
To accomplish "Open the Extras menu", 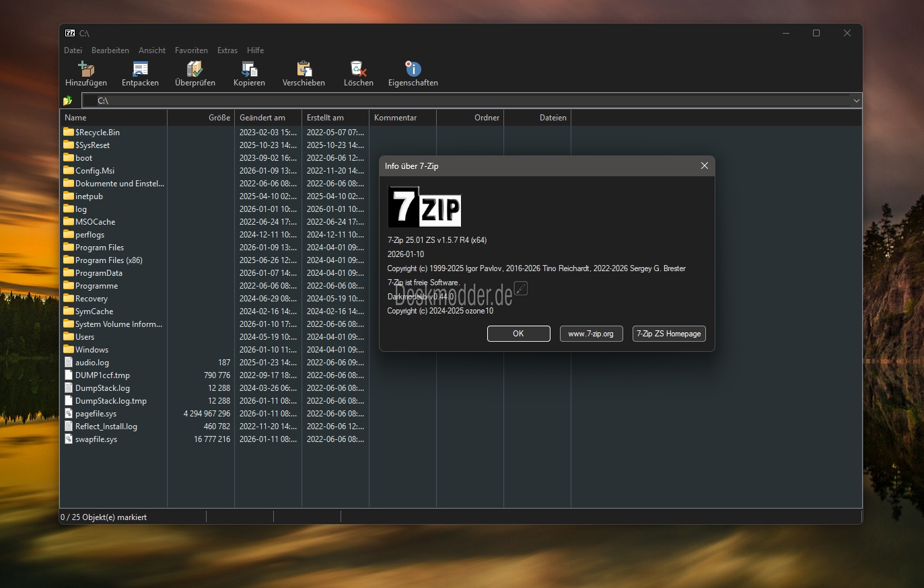I will (x=227, y=50).
